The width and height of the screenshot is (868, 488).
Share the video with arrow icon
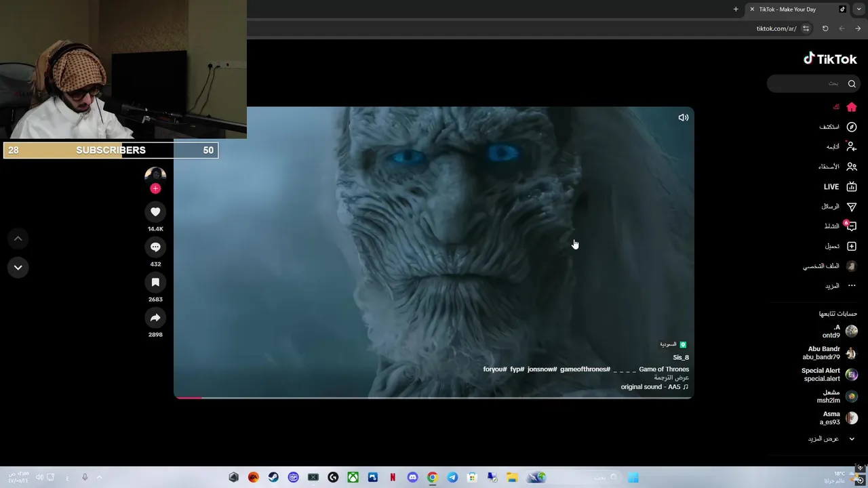[x=155, y=318]
